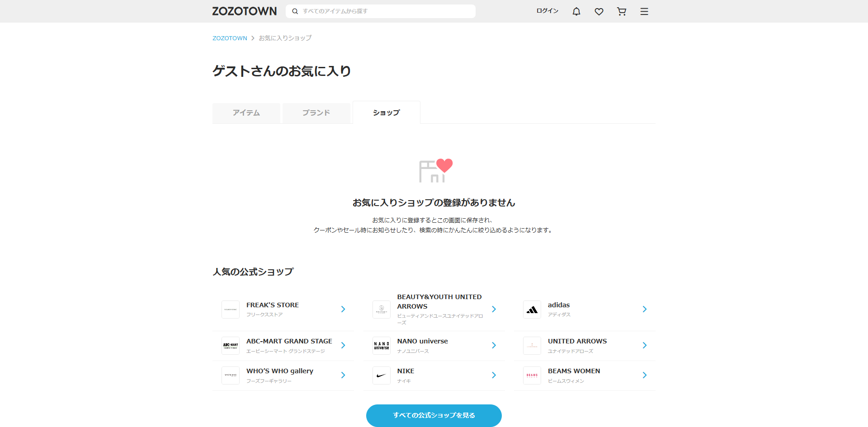Open the ZOZOTOWN logo homepage
This screenshot has width=868, height=427.
[x=244, y=11]
